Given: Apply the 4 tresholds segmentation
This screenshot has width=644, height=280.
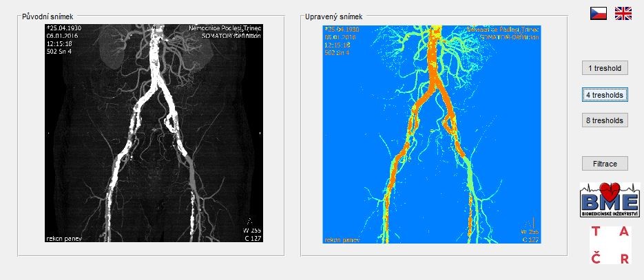Looking at the screenshot, I should pos(605,95).
